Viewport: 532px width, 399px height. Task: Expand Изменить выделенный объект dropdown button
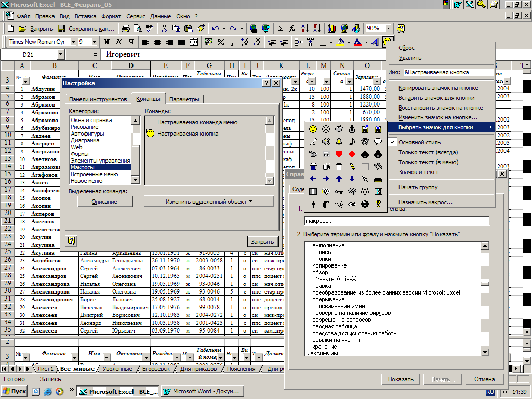pos(209,202)
